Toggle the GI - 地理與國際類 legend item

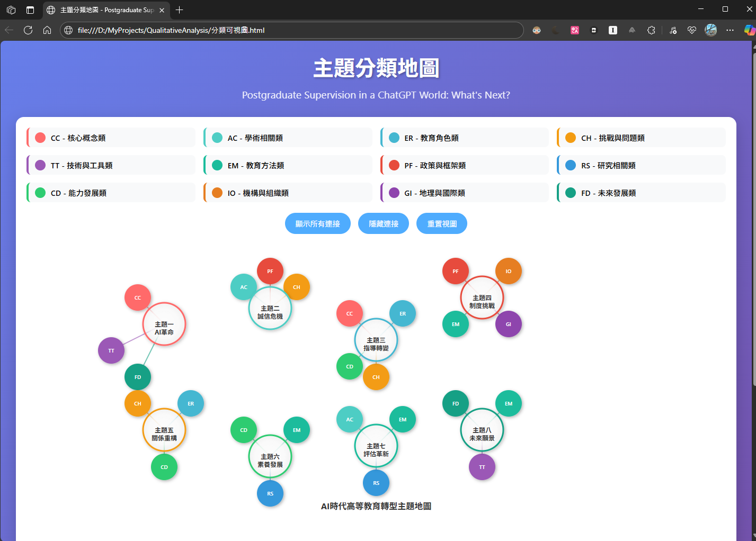click(x=464, y=193)
